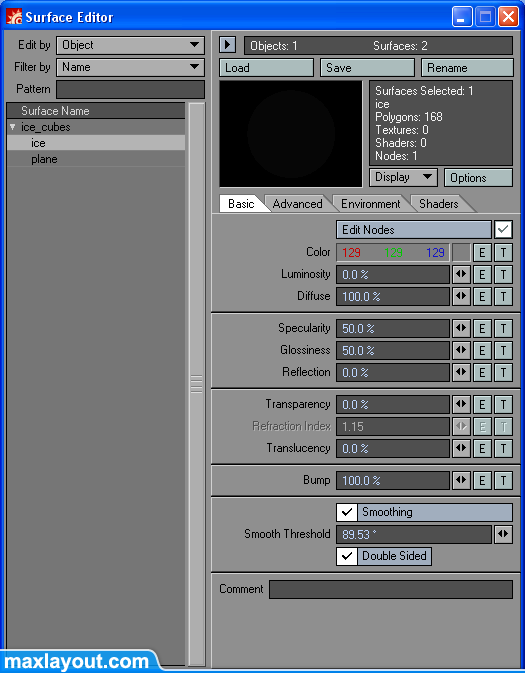Open Luminosity envelope E button

click(482, 275)
